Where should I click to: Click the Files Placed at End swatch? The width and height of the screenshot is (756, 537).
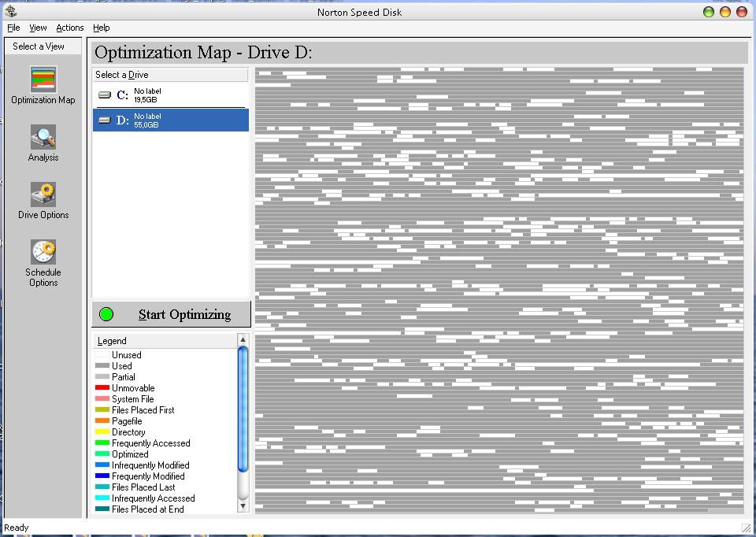click(102, 509)
